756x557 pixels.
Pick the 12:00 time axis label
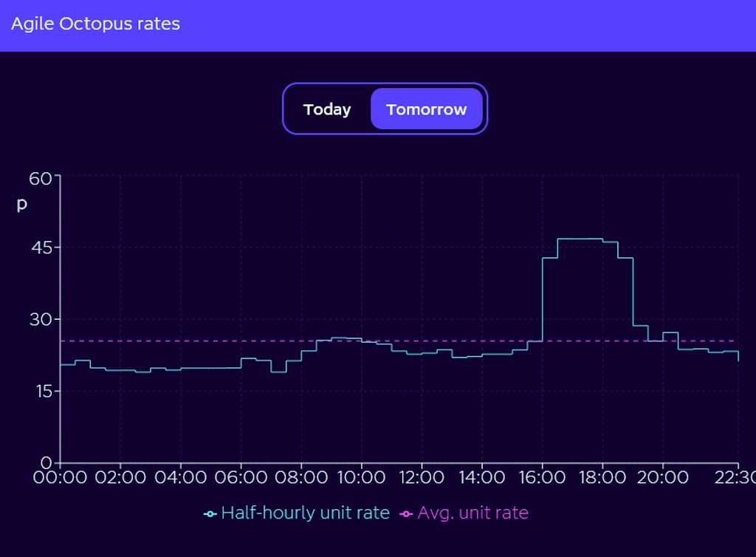click(422, 477)
